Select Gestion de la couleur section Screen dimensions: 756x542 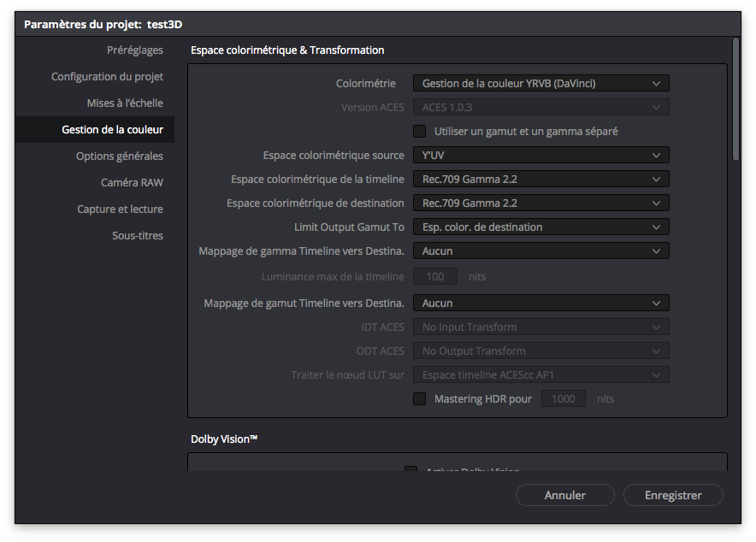point(94,130)
